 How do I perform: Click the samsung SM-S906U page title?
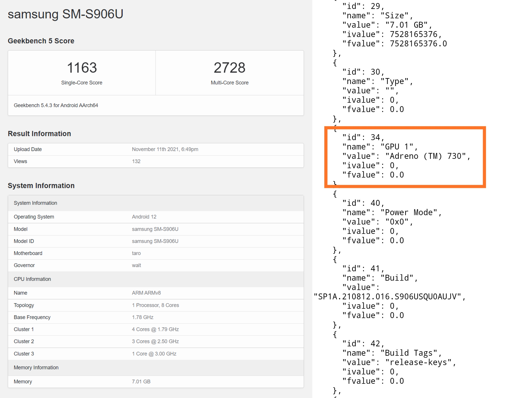click(66, 14)
